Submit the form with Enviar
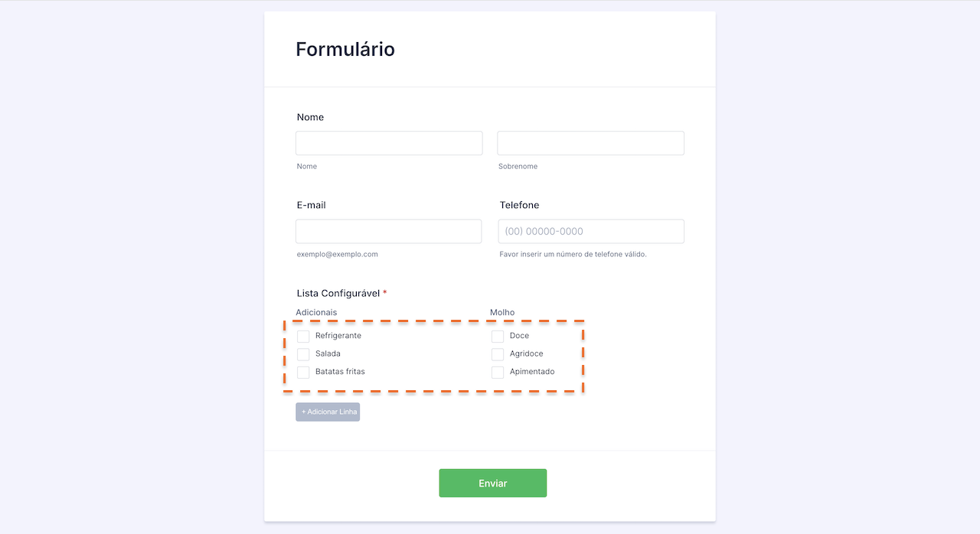980x534 pixels. (492, 484)
